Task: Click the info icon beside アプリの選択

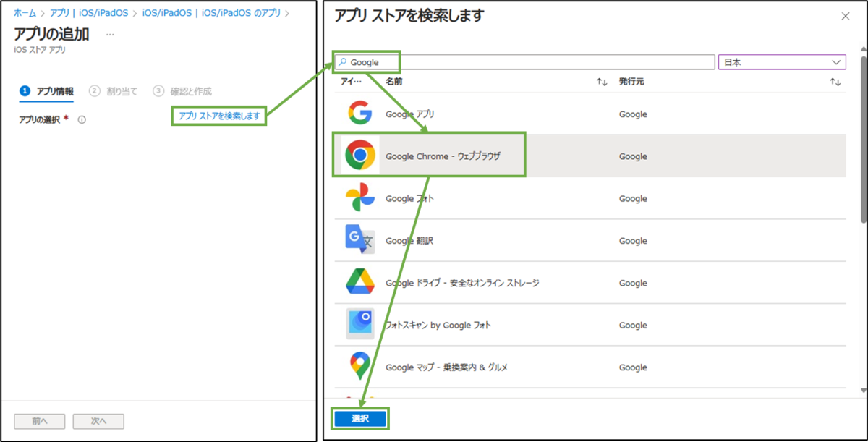Action: coord(82,119)
